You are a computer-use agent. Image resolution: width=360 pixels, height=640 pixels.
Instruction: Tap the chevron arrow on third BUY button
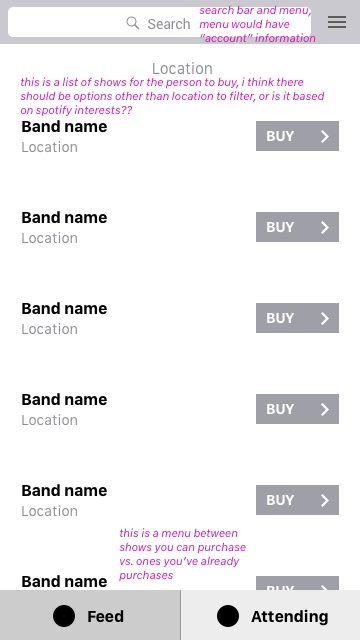point(325,318)
